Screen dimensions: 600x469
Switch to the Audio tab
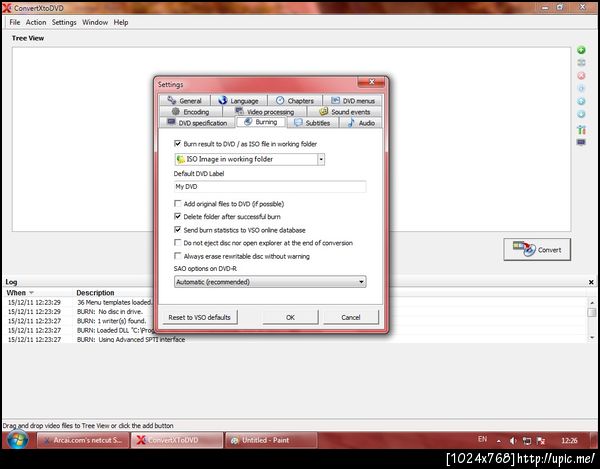(x=361, y=123)
